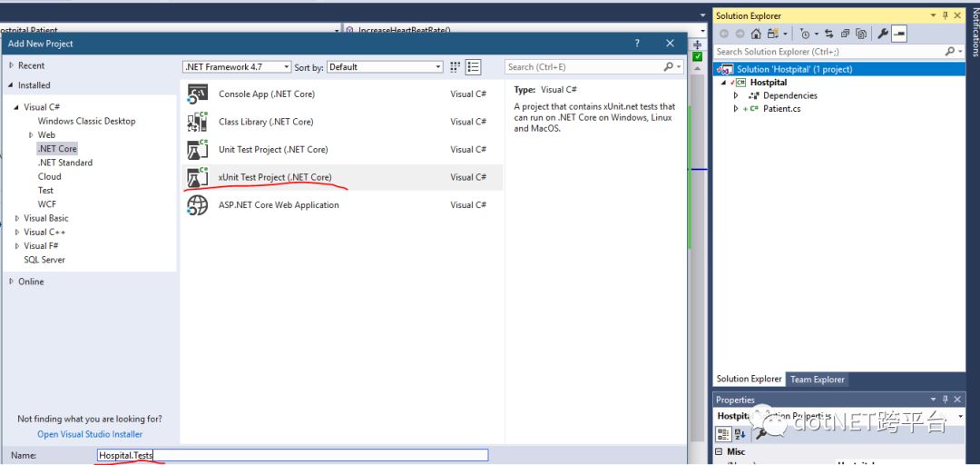
Task: Toggle the Preview Selected Items button
Action: (898, 34)
